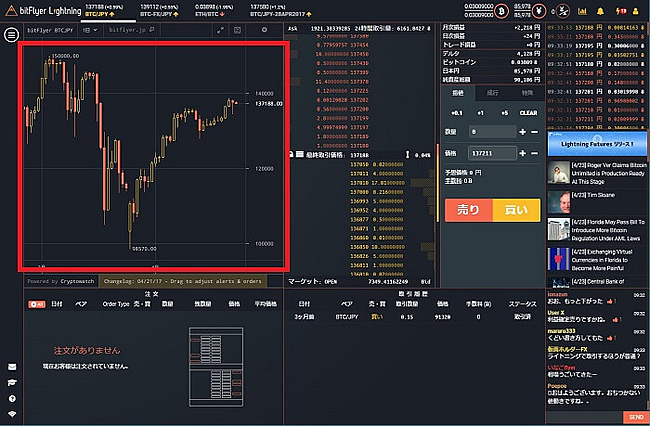
Task: Click the chart pop-out window icon
Action: click(237, 30)
